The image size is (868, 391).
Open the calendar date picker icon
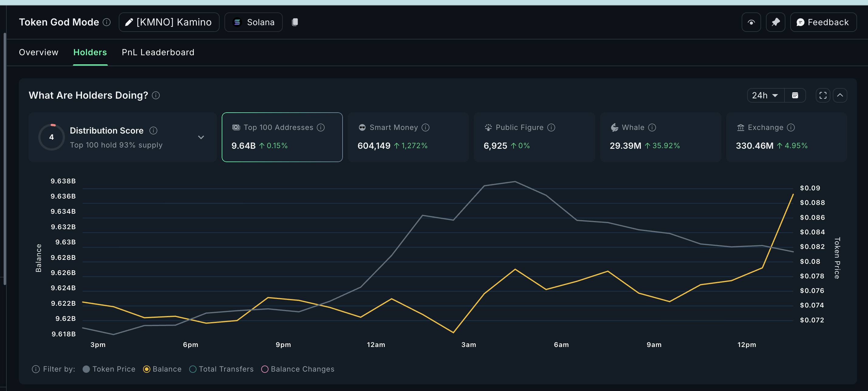[x=795, y=95]
